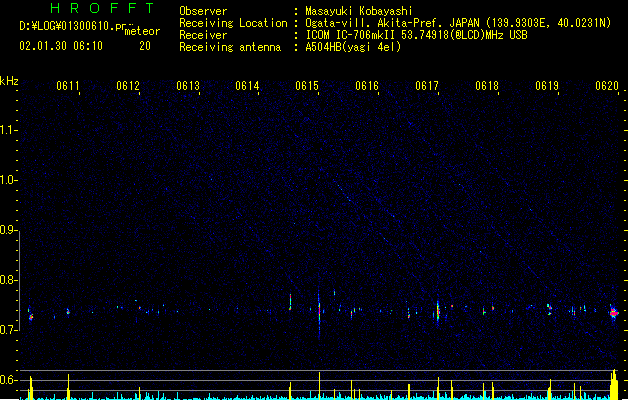
Task: Click the date stamp 02.01.30 06:10
Action: pos(61,46)
